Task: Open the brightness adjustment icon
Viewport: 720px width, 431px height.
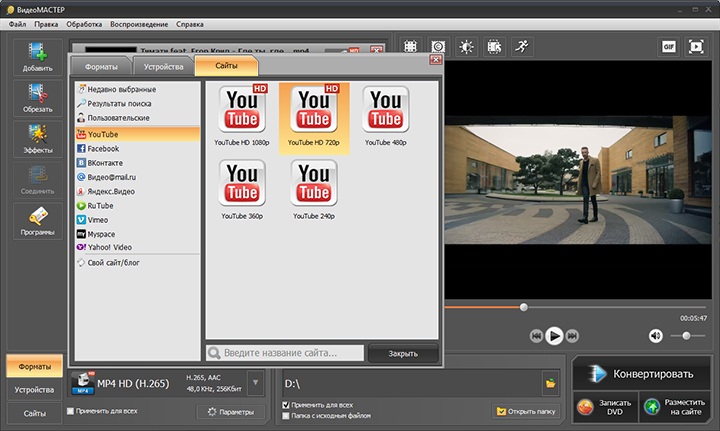Action: 467,46
